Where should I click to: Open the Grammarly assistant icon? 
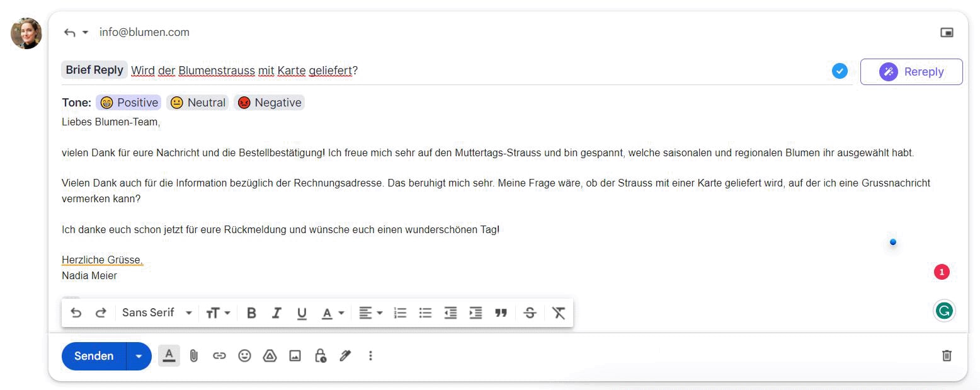coord(943,310)
